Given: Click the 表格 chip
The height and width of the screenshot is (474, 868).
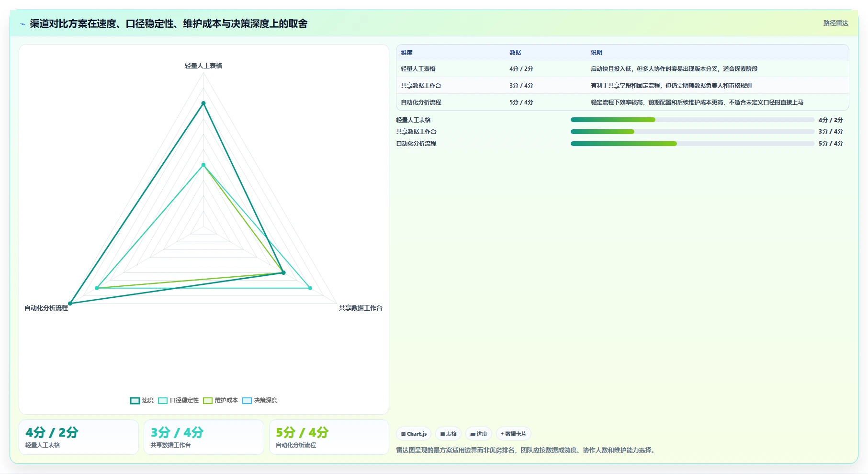Looking at the screenshot, I should (x=448, y=434).
